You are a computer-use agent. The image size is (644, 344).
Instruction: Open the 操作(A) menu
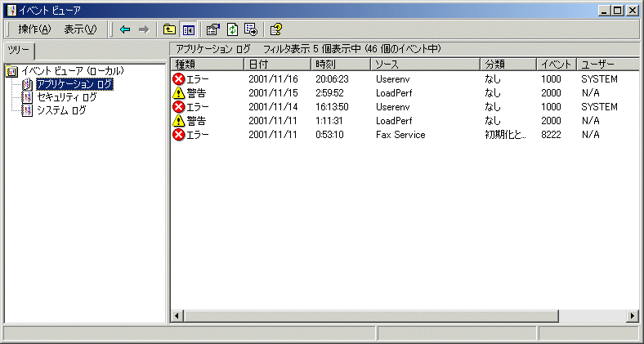tap(34, 29)
